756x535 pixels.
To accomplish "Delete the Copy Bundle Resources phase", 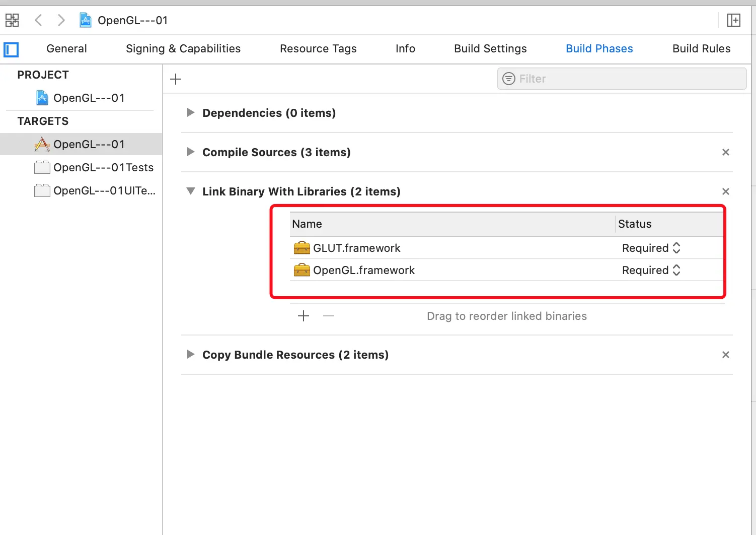I will point(725,355).
